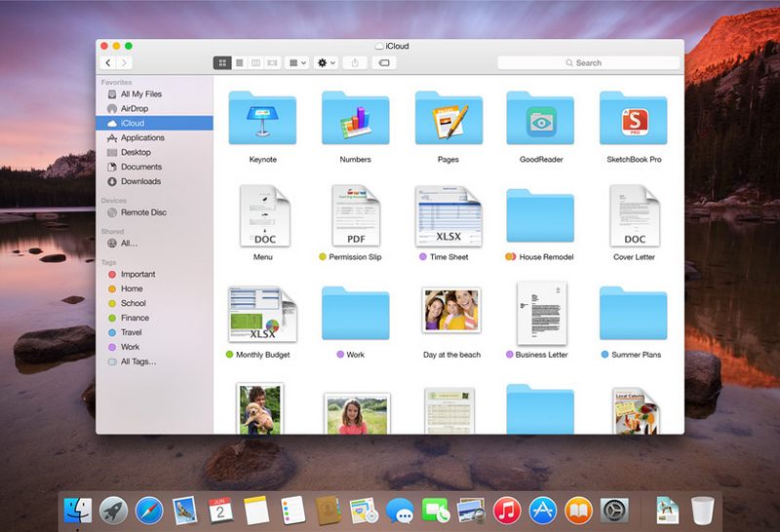Select the Time Sheet XLSX file

click(448, 215)
